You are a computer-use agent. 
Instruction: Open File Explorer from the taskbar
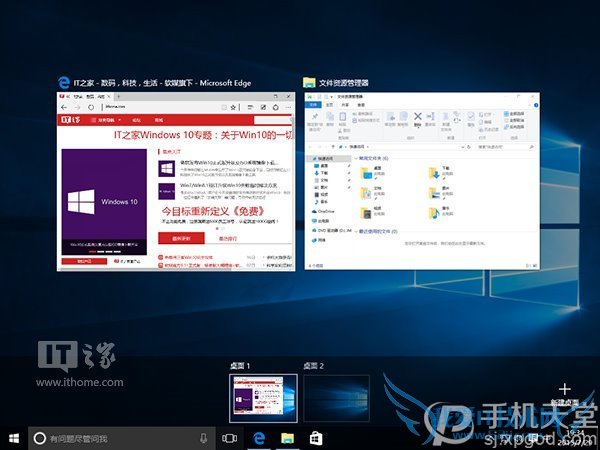click(x=287, y=439)
